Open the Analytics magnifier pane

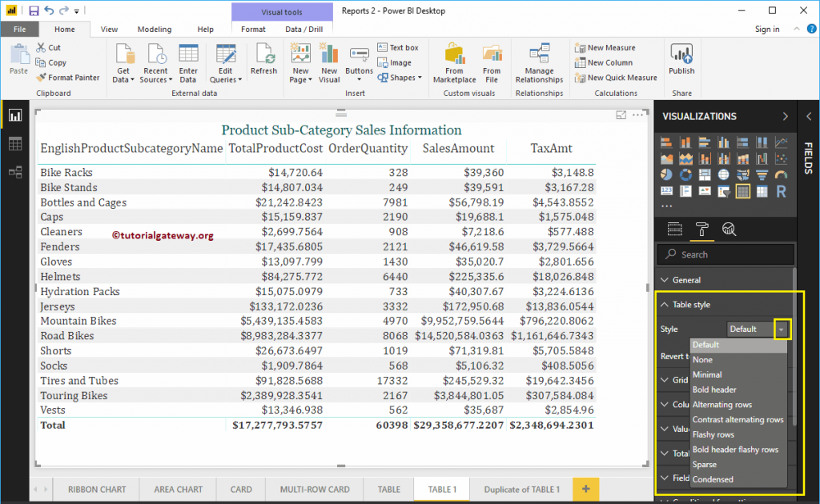(728, 229)
